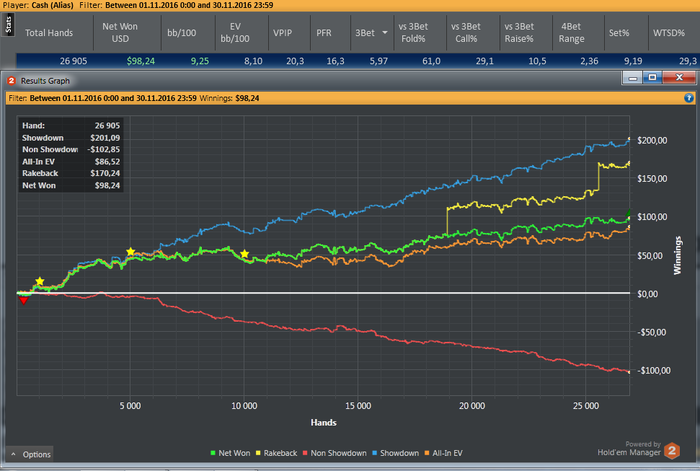This screenshot has width=700, height=471.
Task: Click the top Player: Cash (Alias) filter bar
Action: tap(350, 5)
